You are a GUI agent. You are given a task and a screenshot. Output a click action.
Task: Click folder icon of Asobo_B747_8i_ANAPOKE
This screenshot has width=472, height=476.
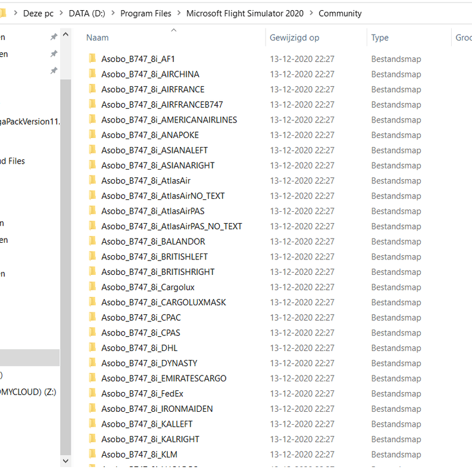tap(92, 134)
